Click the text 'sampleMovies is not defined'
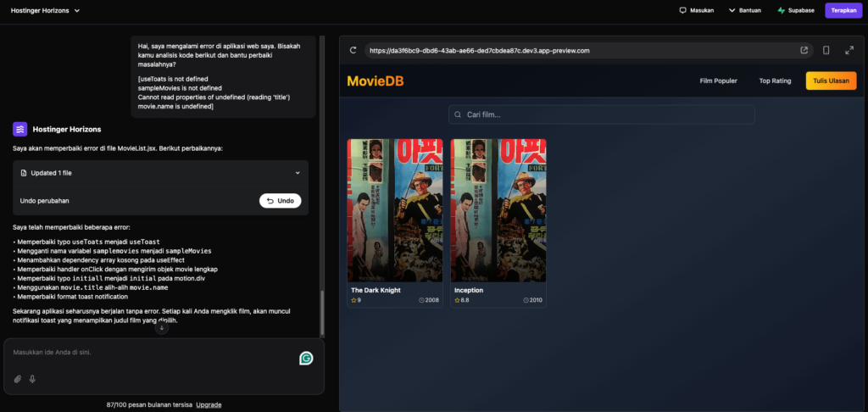The width and height of the screenshot is (868, 412). (180, 88)
